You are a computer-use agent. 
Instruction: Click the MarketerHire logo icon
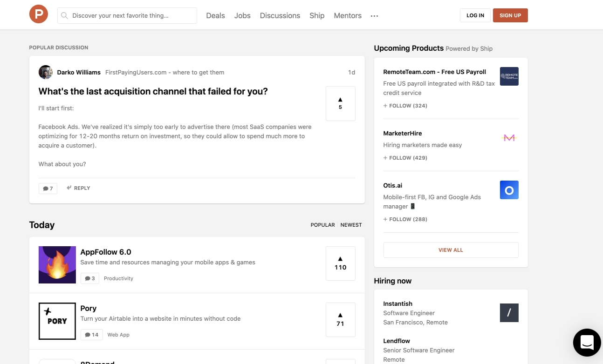coord(509,138)
